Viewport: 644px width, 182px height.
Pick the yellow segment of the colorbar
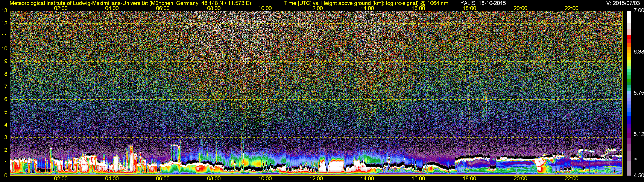629,58
